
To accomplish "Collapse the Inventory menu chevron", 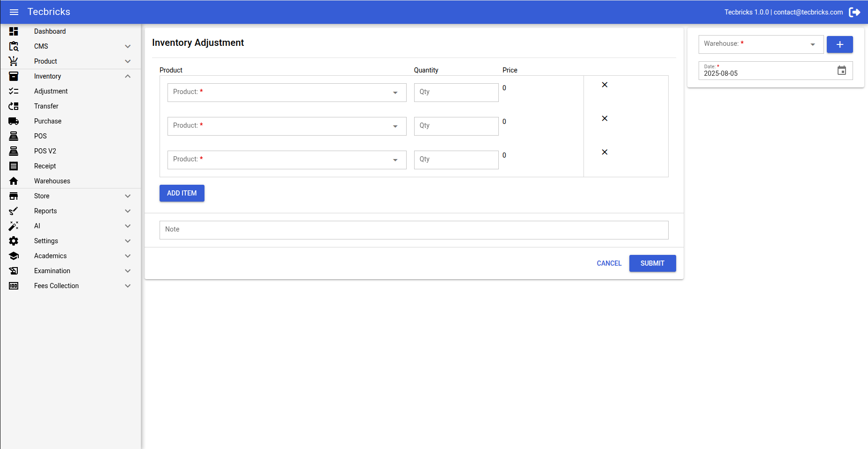I will pyautogui.click(x=128, y=76).
